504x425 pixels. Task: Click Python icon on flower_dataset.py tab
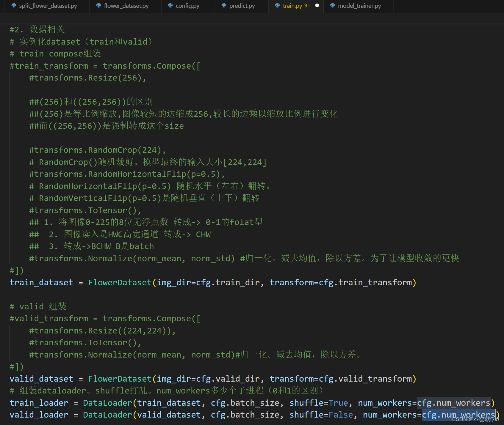click(x=98, y=5)
